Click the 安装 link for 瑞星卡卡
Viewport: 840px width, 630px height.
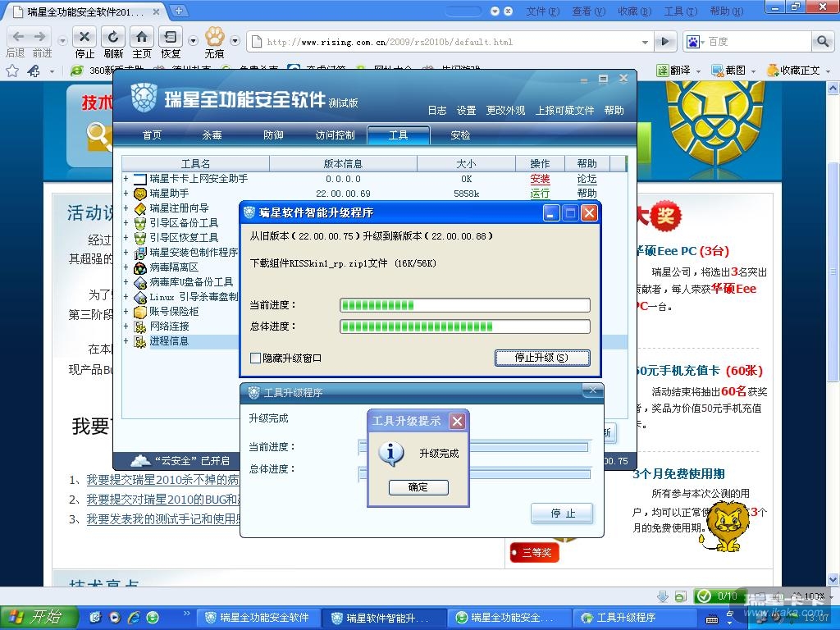(540, 179)
